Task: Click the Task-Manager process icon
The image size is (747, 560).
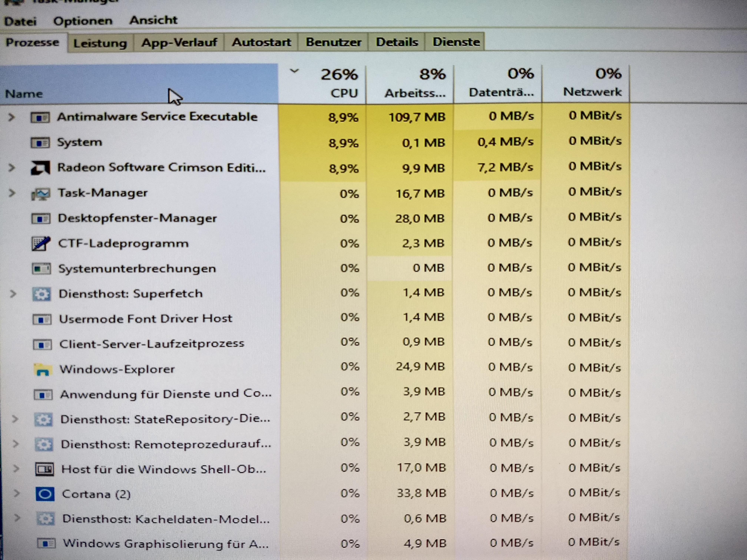Action: pyautogui.click(x=41, y=194)
